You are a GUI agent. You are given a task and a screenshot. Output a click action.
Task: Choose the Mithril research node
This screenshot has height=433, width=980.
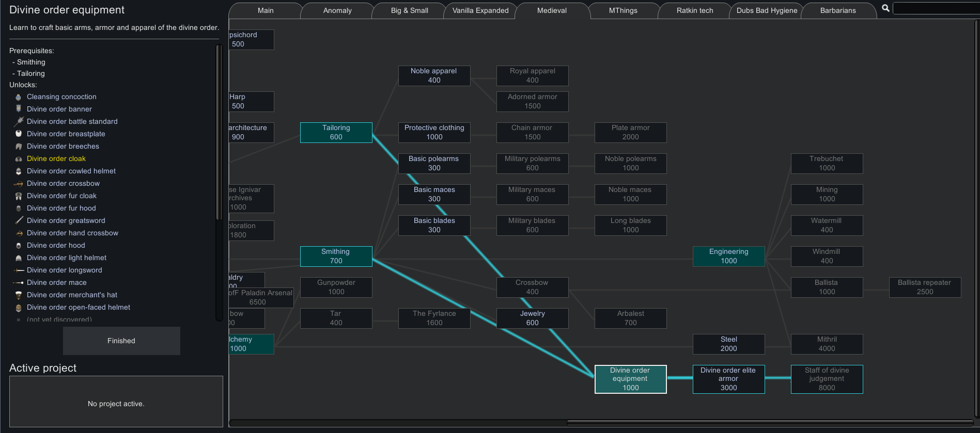tap(827, 344)
